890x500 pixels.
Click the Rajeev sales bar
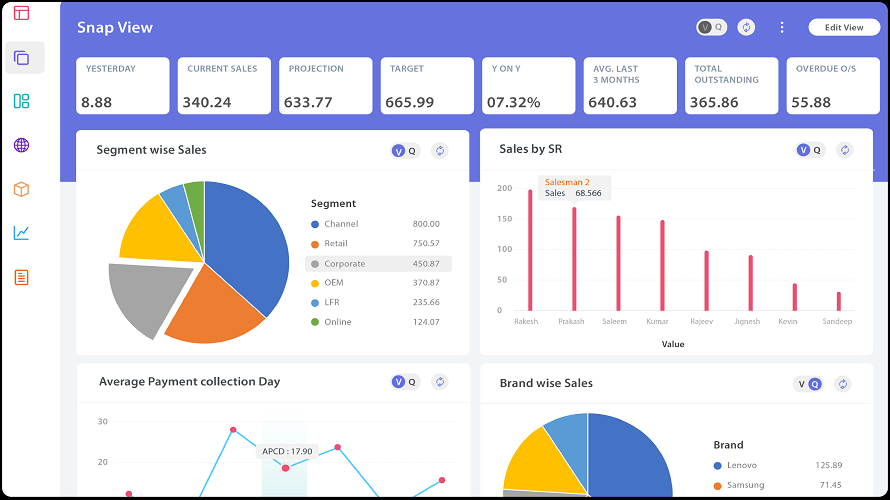(x=707, y=281)
